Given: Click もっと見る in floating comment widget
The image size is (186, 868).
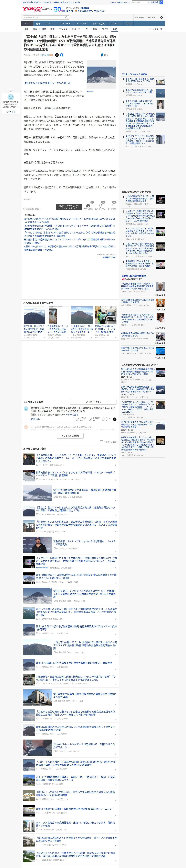Looking at the screenshot, I should pyautogui.click(x=11, y=112).
